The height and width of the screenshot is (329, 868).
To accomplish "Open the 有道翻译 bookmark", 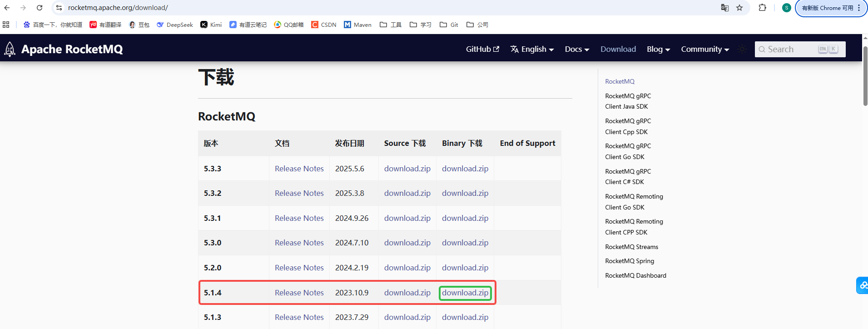I will point(105,25).
